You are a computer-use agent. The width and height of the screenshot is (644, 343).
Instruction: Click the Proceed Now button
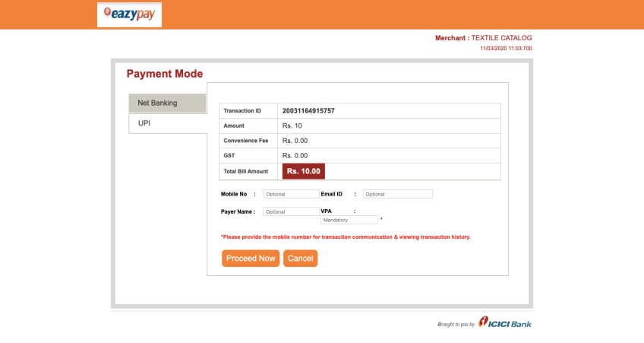pos(251,259)
